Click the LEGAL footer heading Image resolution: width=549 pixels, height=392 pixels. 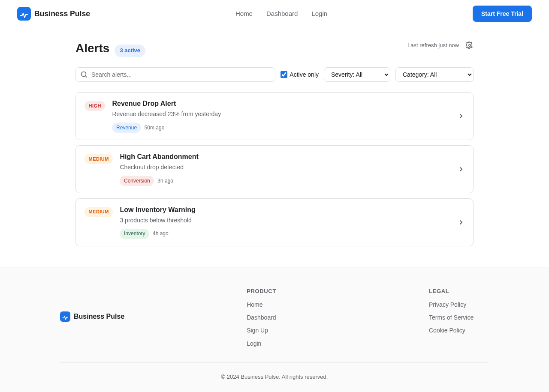439,291
